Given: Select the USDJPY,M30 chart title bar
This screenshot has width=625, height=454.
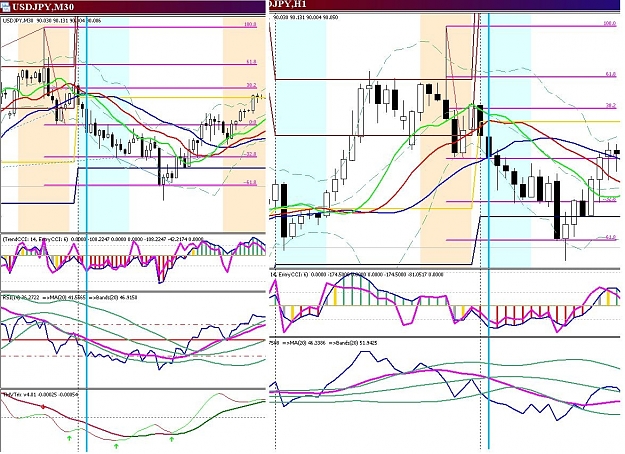Looking at the screenshot, I should click(133, 6).
